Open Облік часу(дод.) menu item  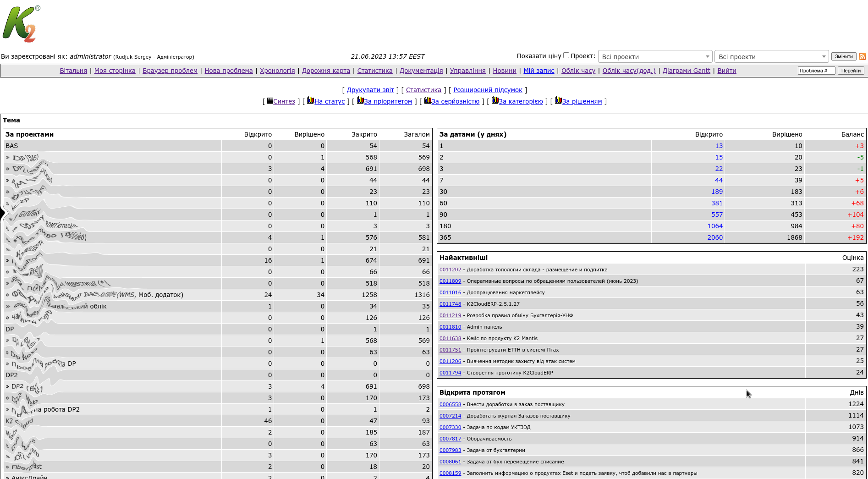pos(629,71)
